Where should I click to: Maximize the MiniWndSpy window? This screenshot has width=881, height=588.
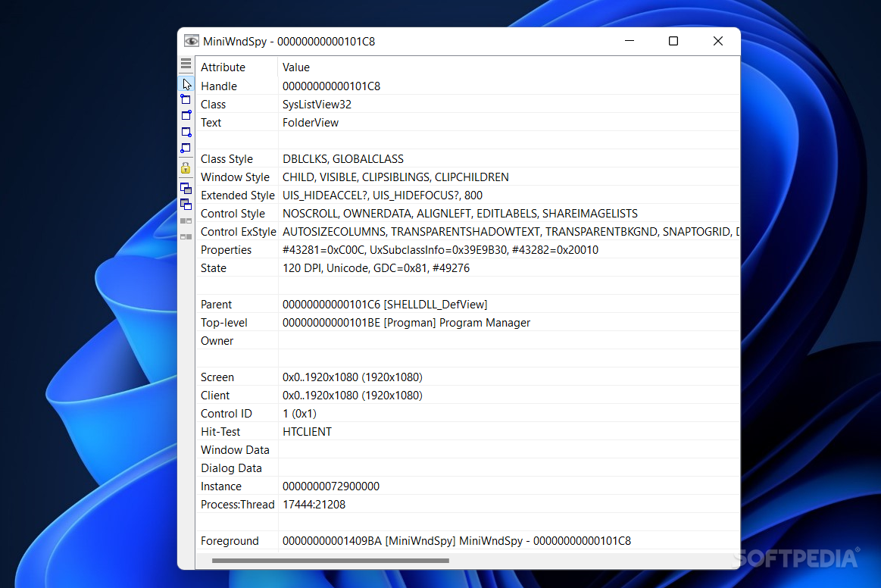[x=673, y=41]
